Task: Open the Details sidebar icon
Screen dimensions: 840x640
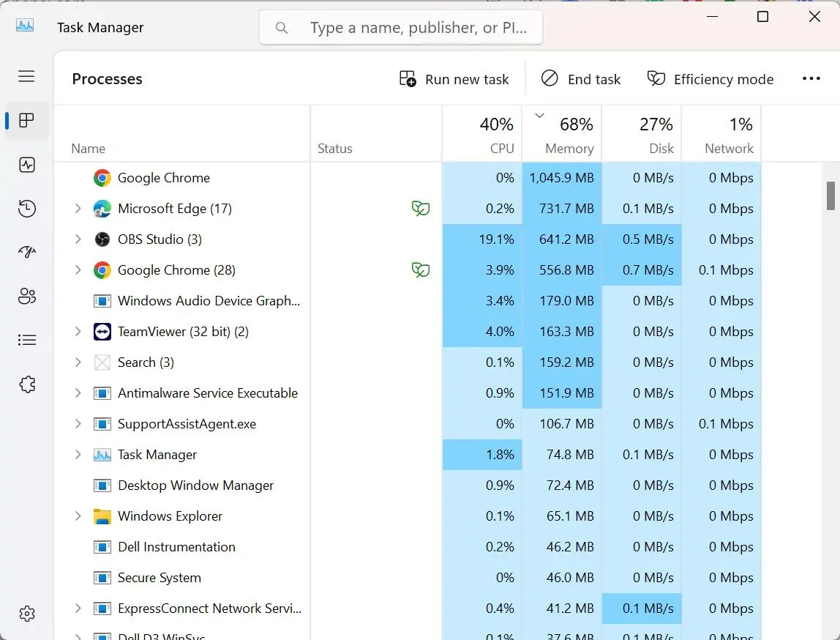Action: (27, 340)
